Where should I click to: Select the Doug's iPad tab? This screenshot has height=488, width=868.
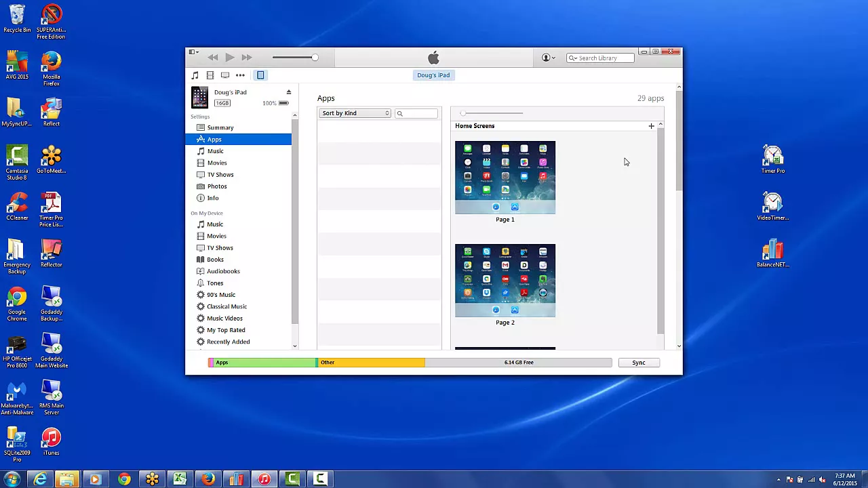coord(433,75)
